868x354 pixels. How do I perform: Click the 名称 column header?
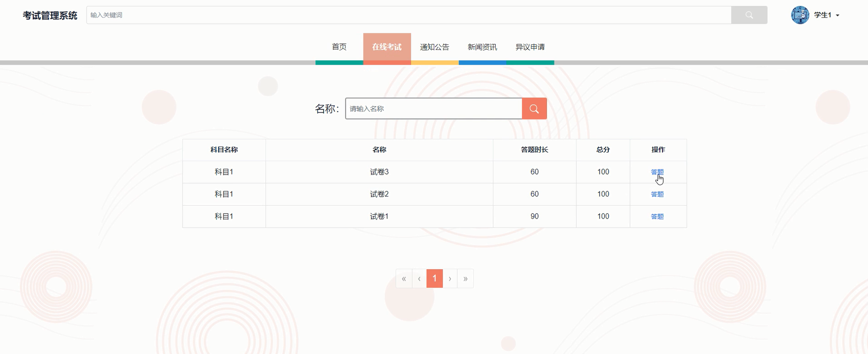point(379,150)
